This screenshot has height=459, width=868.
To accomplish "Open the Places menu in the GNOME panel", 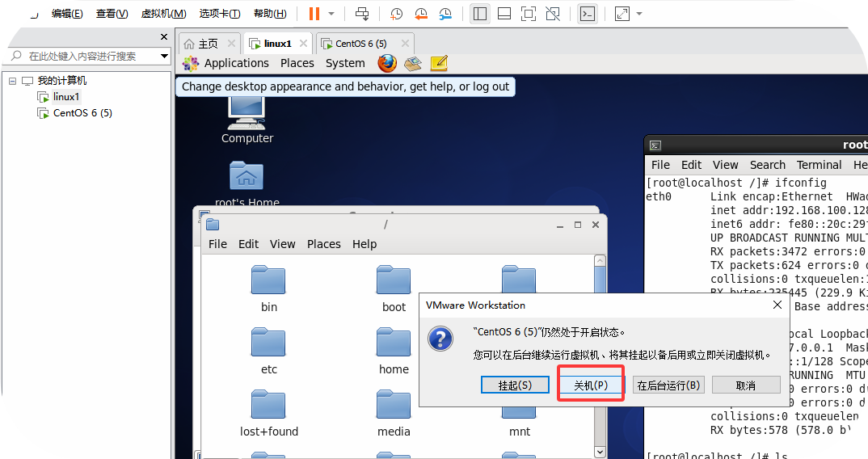I will pos(297,63).
